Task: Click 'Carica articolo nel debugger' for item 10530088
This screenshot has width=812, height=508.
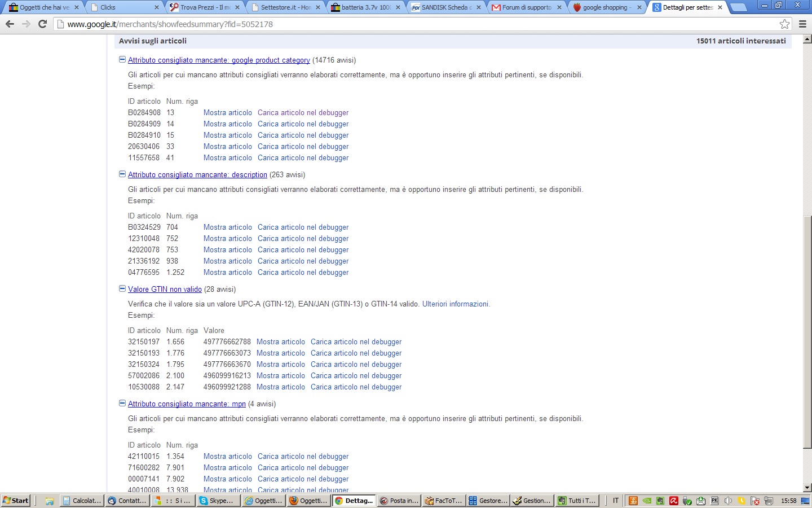Action: tap(356, 387)
